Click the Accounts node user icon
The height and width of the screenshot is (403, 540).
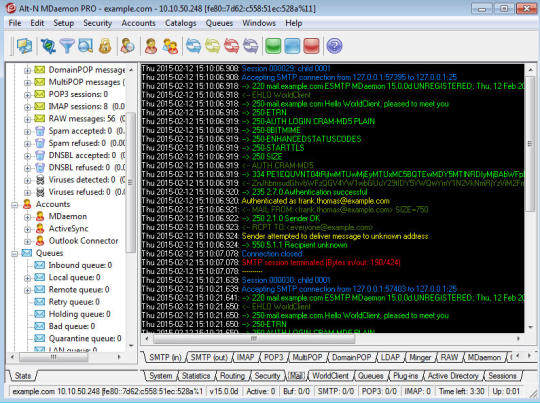27,204
